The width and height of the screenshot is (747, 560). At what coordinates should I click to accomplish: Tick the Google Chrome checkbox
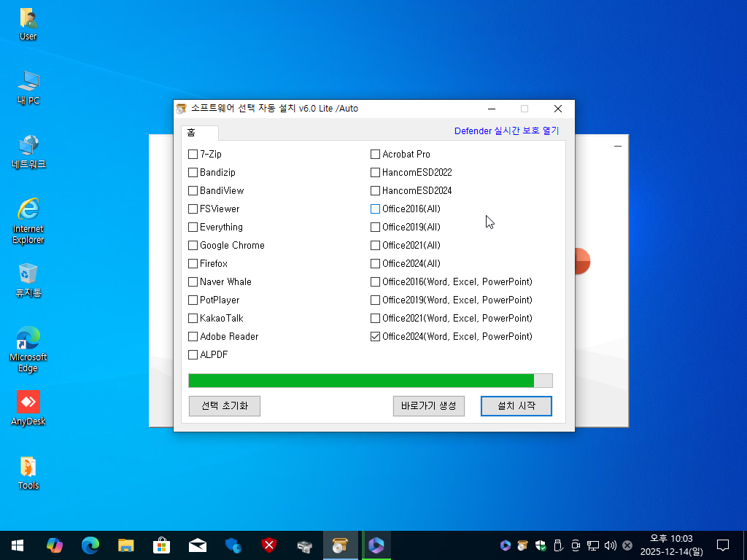click(193, 245)
